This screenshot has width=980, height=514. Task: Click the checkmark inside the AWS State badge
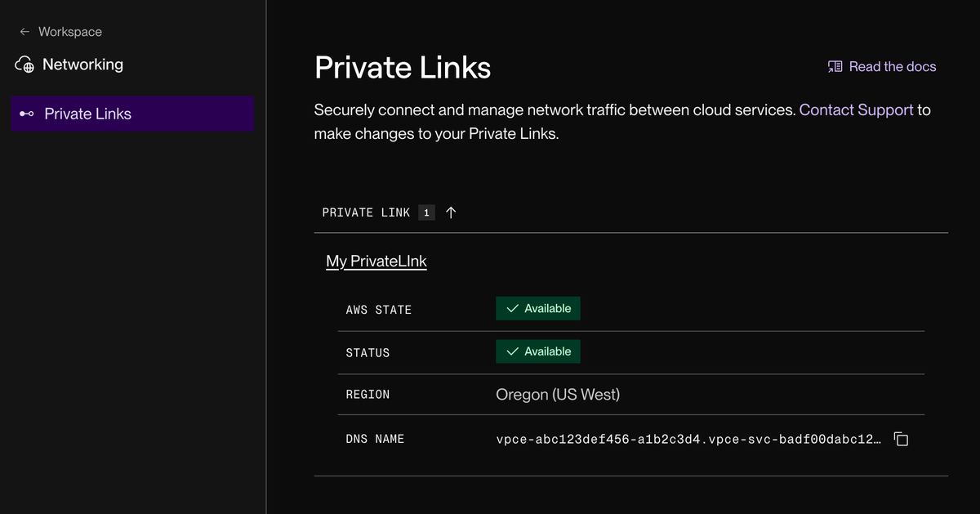(510, 308)
